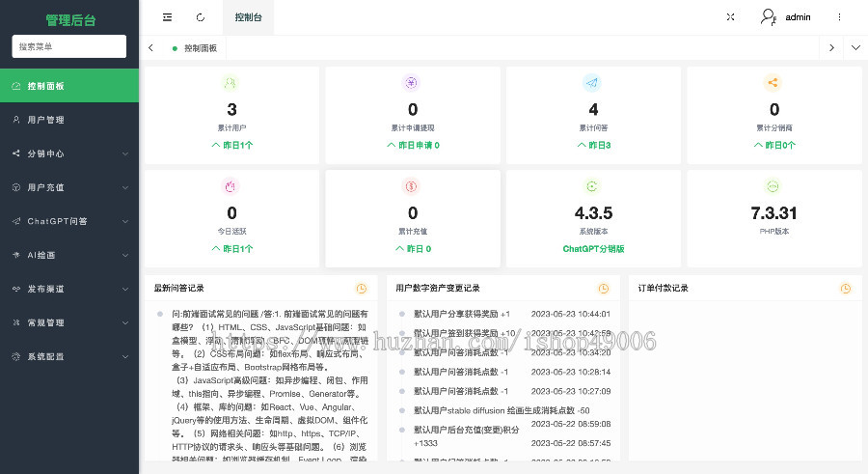Screen dimensions: 868x474
Task: Expand the 系统配置 sidebar menu
Action: tap(69, 356)
